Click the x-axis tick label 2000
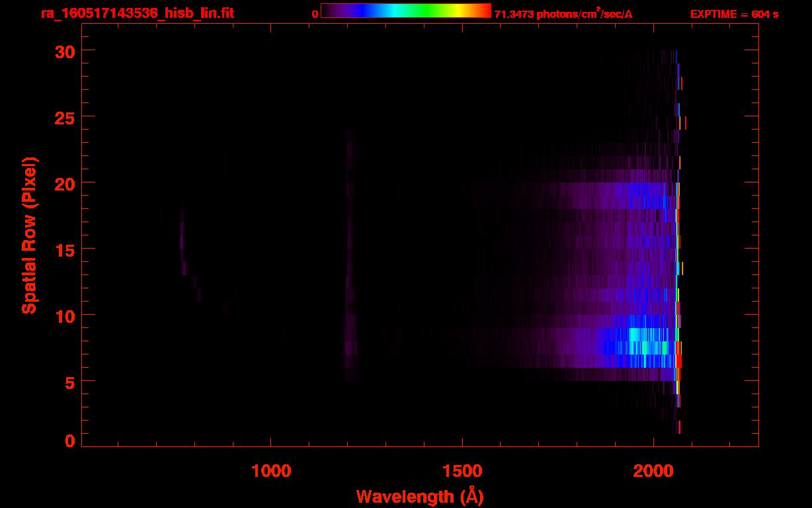The height and width of the screenshot is (508, 812). 653,471
